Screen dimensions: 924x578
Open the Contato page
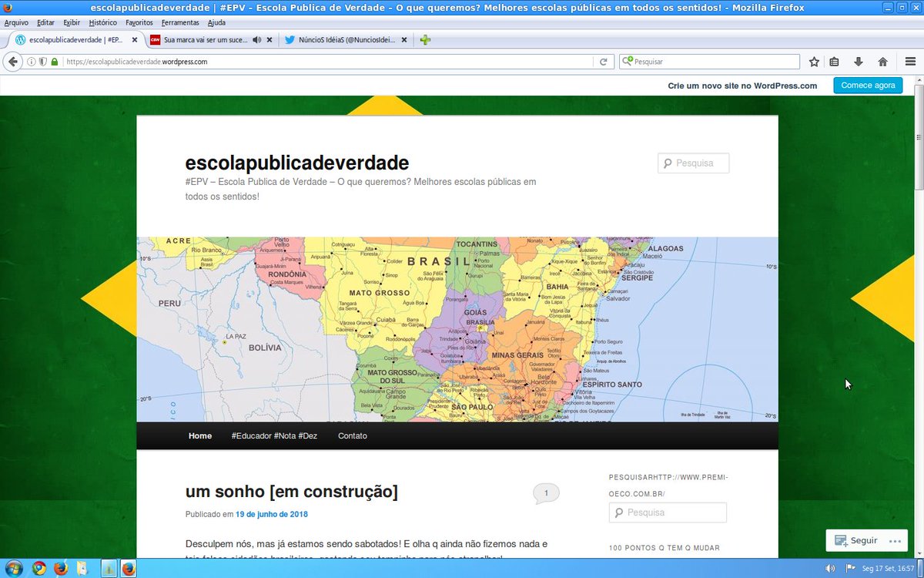click(x=353, y=435)
